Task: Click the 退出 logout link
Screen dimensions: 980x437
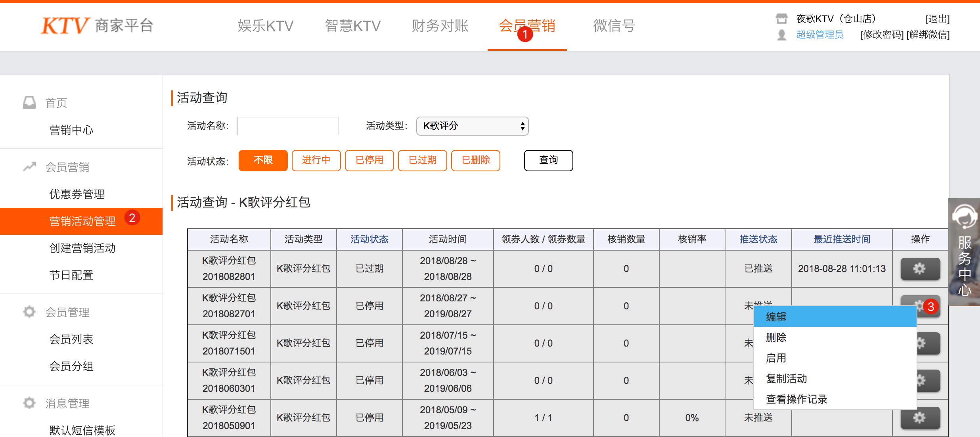Action: pos(938,19)
